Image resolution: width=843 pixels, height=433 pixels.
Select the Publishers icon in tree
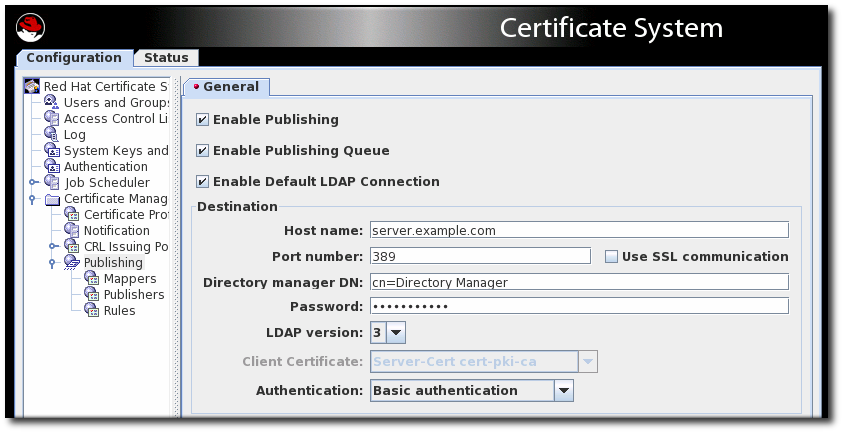[91, 295]
